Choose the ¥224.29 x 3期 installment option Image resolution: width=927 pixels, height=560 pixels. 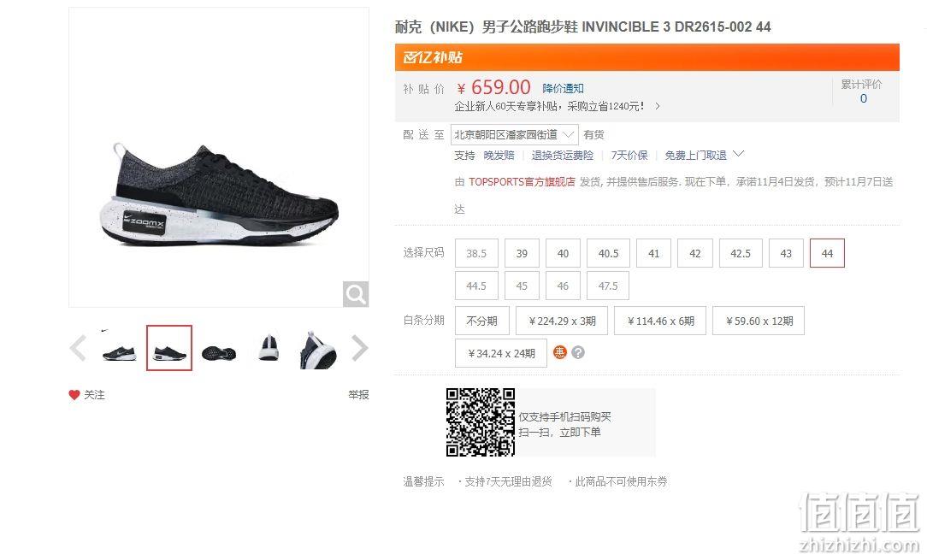pyautogui.click(x=562, y=321)
